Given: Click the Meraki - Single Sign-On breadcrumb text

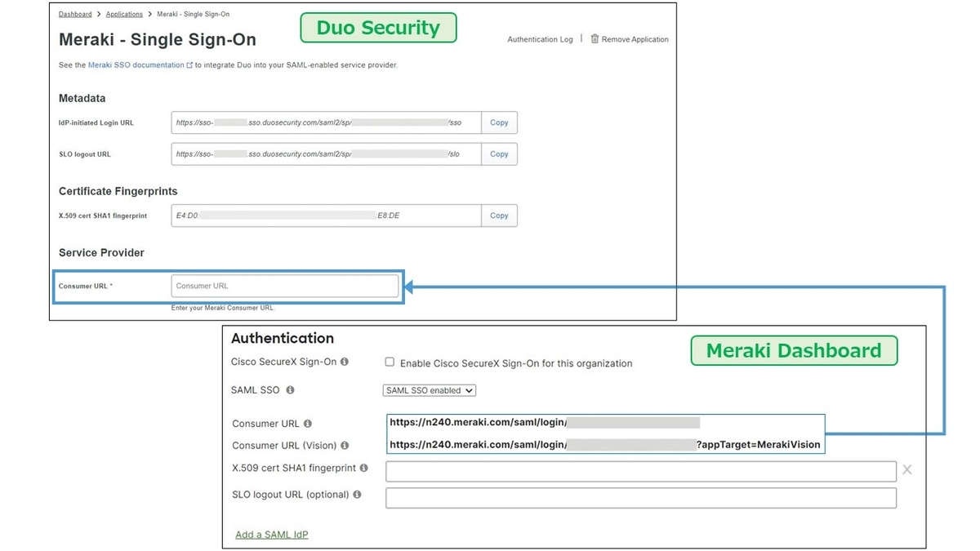Looking at the screenshot, I should (193, 14).
